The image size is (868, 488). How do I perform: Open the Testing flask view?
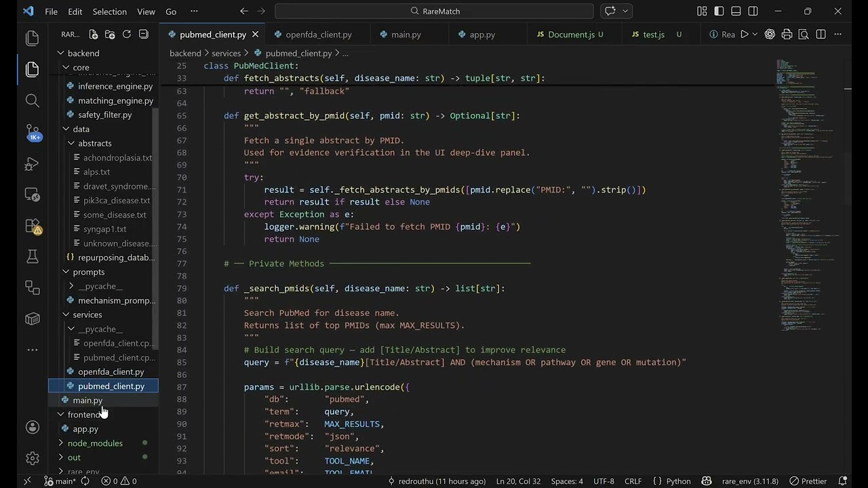point(32,256)
